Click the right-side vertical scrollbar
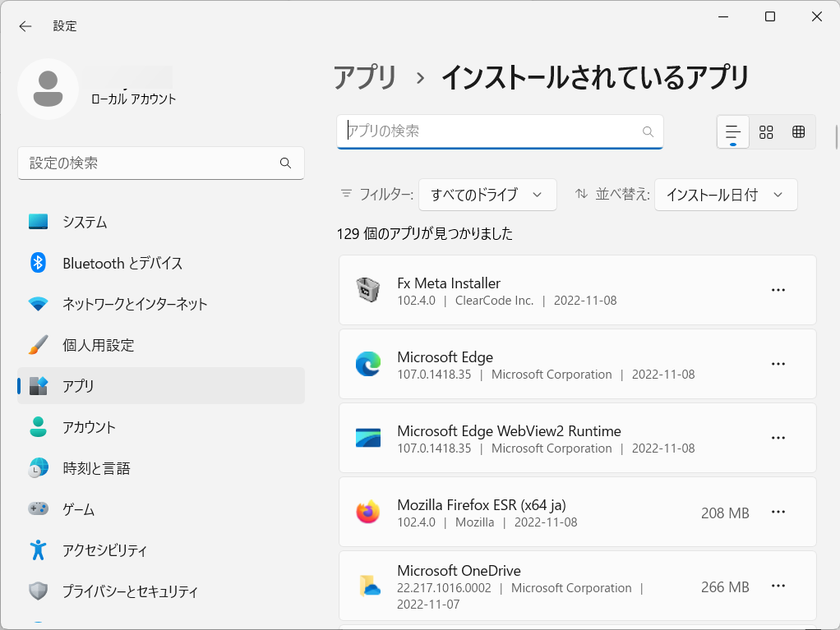This screenshot has height=630, width=840. (x=836, y=137)
